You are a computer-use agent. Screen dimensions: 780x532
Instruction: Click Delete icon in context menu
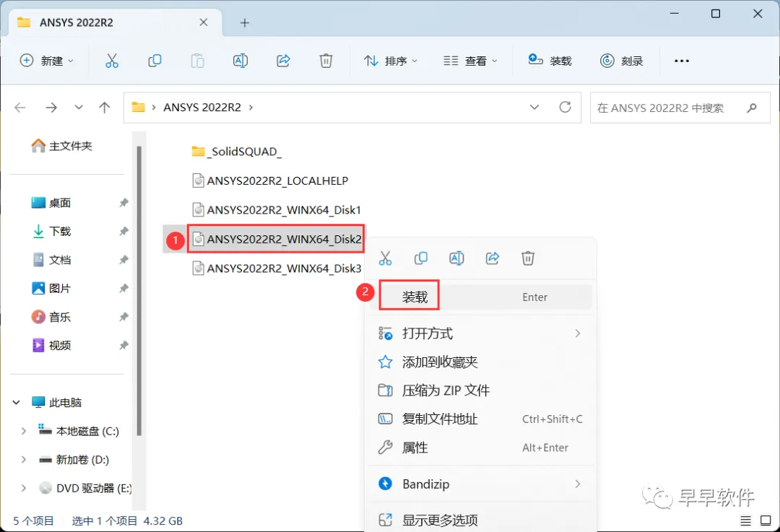(528, 258)
